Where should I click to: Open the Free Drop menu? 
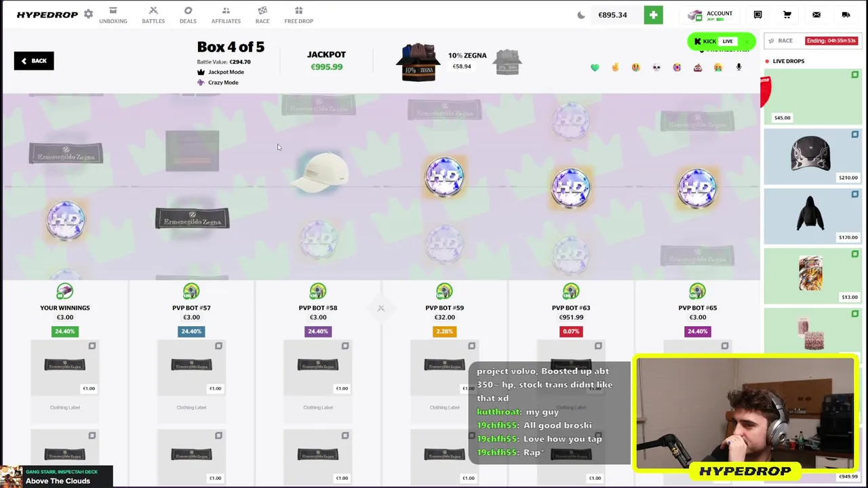[298, 15]
